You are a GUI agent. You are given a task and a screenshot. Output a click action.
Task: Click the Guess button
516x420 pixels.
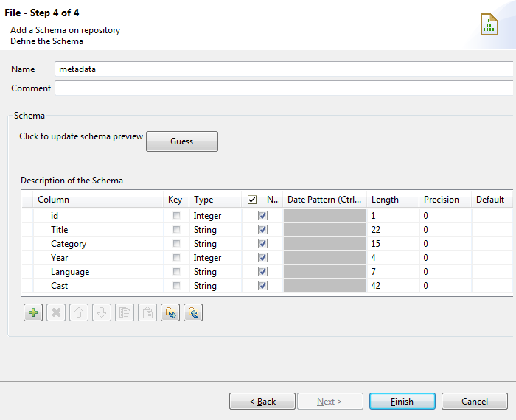181,141
